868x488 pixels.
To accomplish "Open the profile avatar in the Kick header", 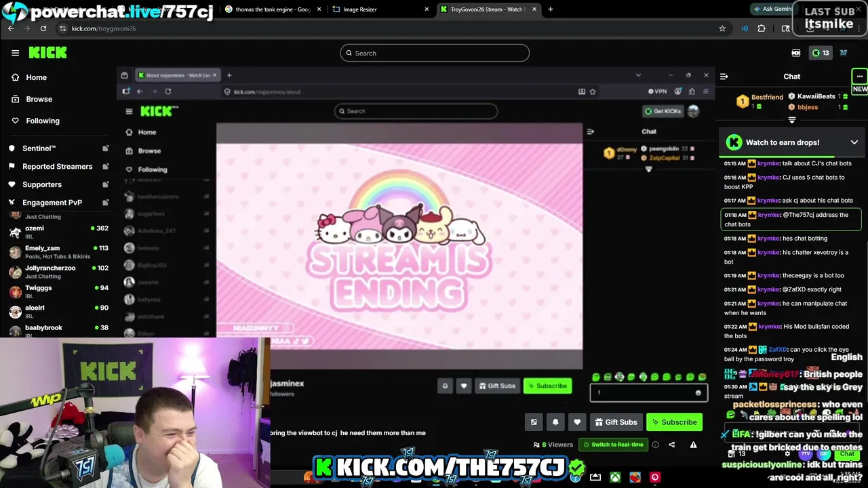I will coord(844,53).
